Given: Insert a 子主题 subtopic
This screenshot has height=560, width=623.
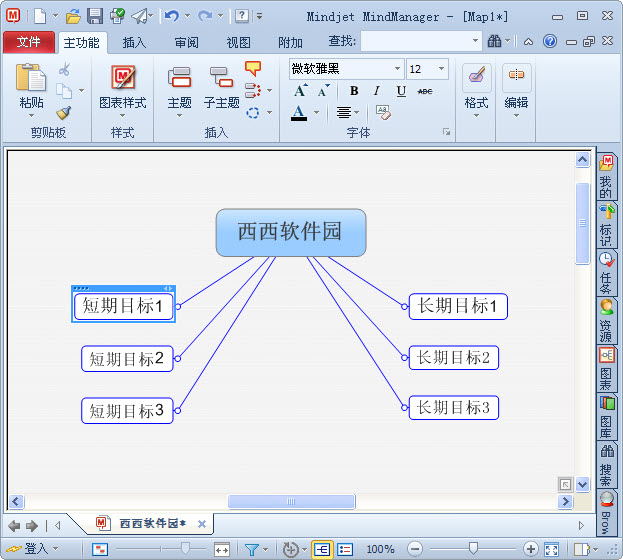Looking at the screenshot, I should pos(221,88).
